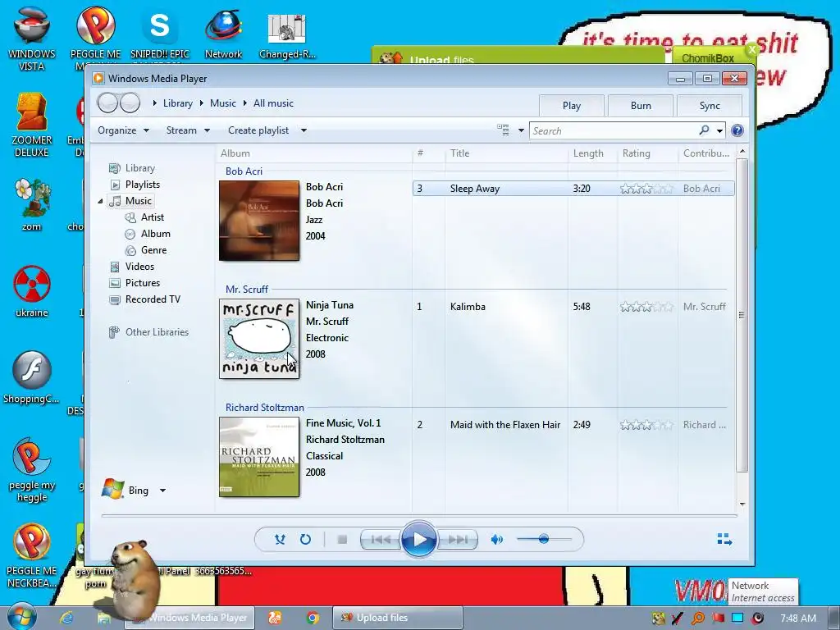
Task: Open the ZOOMER DELUXE desktop icon
Action: pyautogui.click(x=32, y=126)
